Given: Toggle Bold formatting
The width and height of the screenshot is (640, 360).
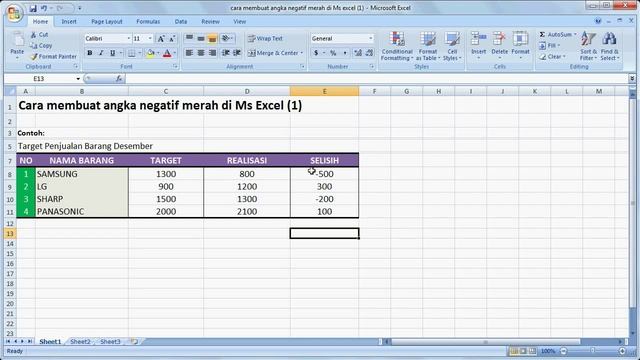Looking at the screenshot, I should [90, 53].
